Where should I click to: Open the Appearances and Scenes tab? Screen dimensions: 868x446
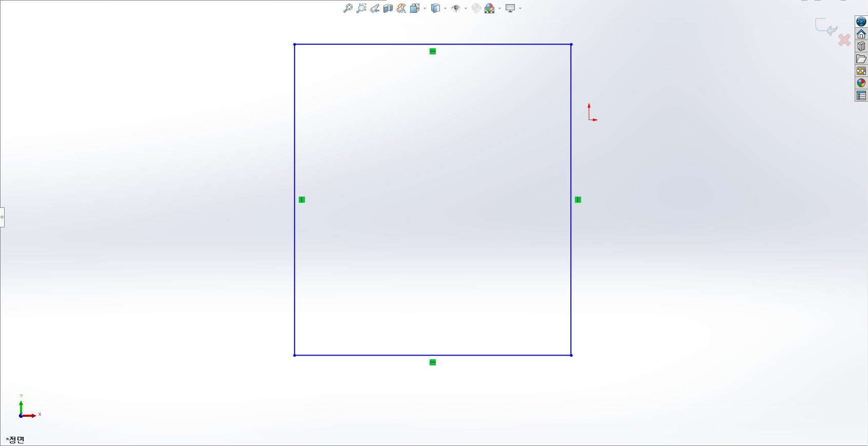coord(861,83)
